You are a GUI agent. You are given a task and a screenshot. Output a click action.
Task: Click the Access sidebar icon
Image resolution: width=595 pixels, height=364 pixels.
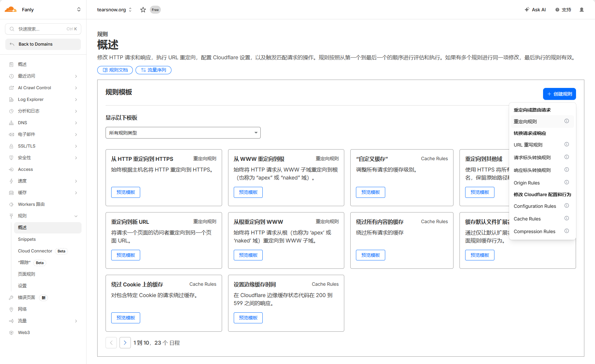click(11, 169)
